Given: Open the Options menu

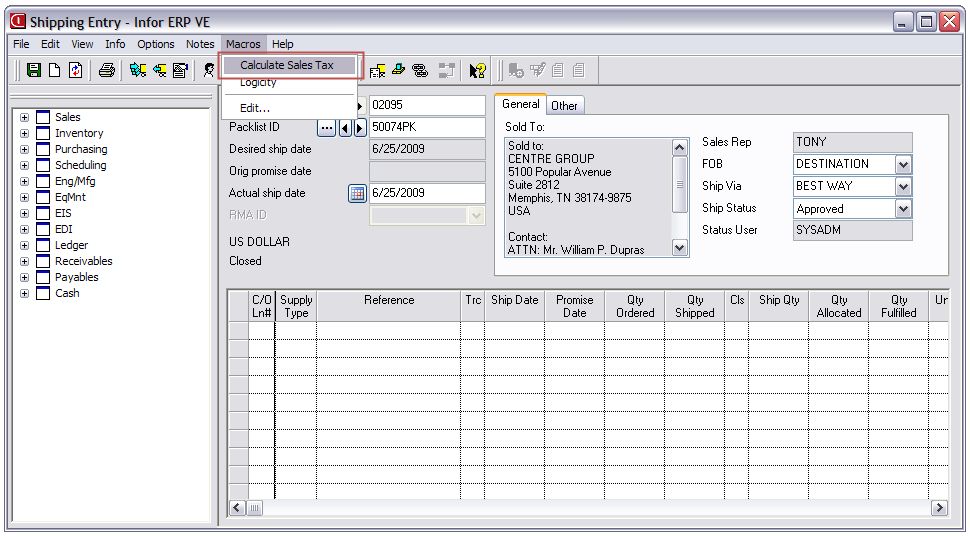Looking at the screenshot, I should 156,44.
